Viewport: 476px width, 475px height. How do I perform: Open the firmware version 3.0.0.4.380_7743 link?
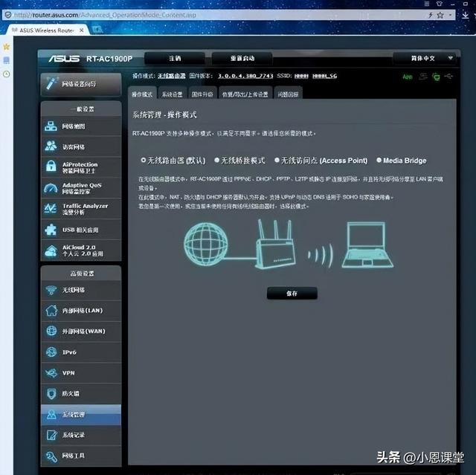click(245, 76)
